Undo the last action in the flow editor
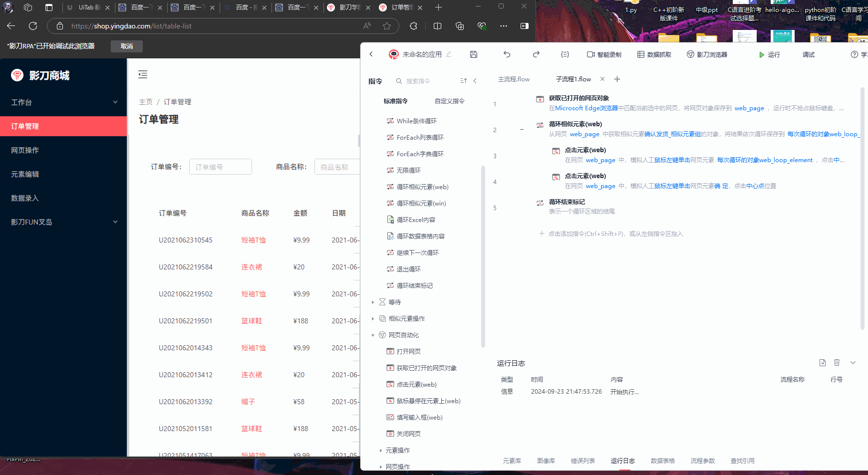Screen dimensions: 868x475 pos(507,54)
